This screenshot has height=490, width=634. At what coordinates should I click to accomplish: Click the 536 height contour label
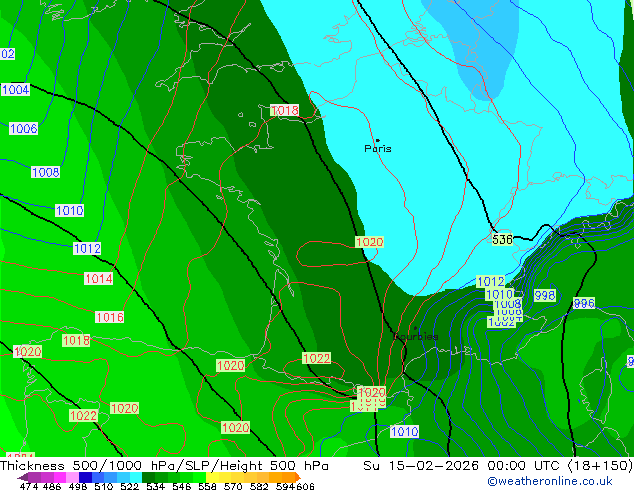tap(502, 239)
